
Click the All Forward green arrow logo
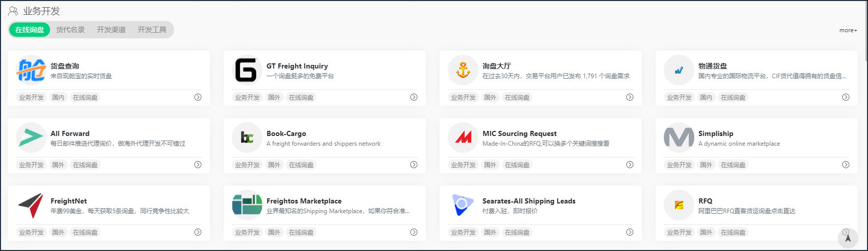[x=31, y=138]
